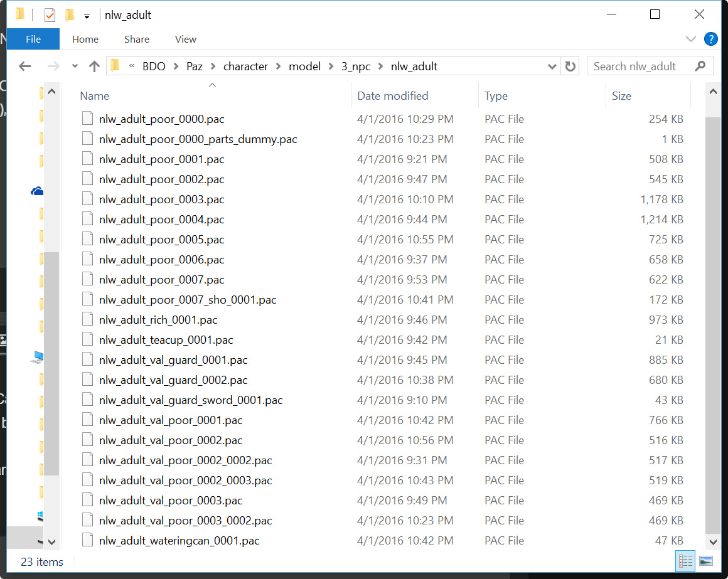This screenshot has height=579, width=728.
Task: Open the Customize Quick Access Toolbar dropdown
Action: [x=87, y=15]
